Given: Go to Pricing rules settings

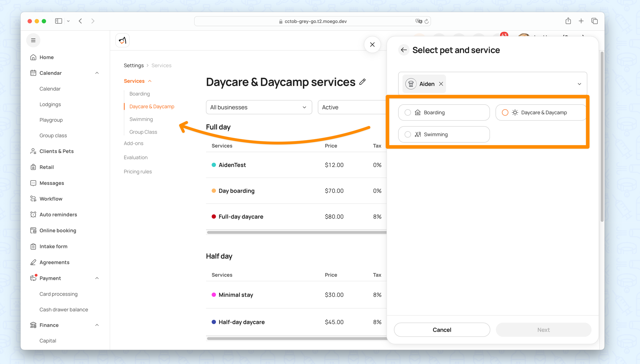Looking at the screenshot, I should (138, 171).
